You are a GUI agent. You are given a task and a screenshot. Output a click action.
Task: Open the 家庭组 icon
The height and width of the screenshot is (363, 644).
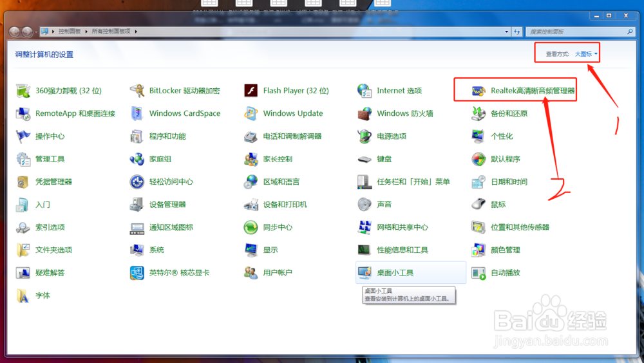pos(137,159)
